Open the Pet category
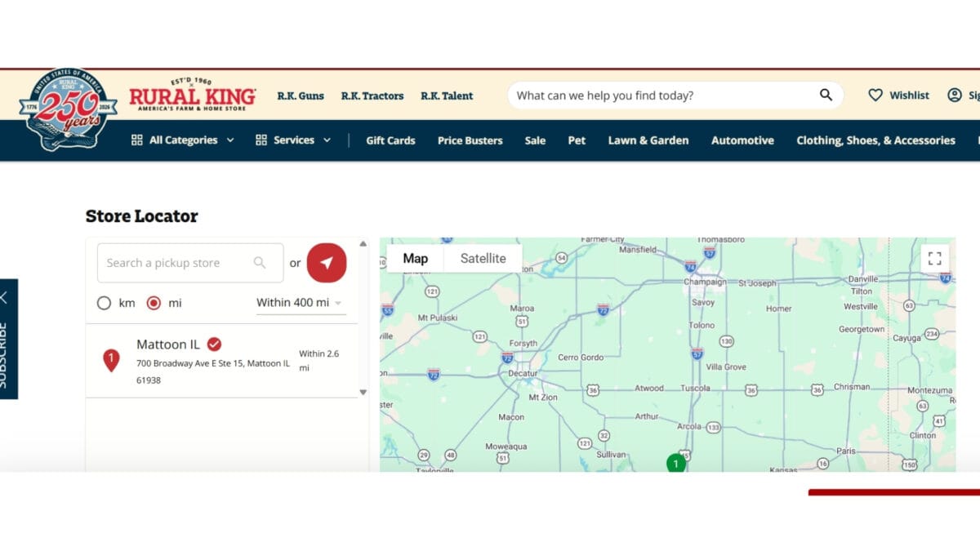 click(x=577, y=140)
